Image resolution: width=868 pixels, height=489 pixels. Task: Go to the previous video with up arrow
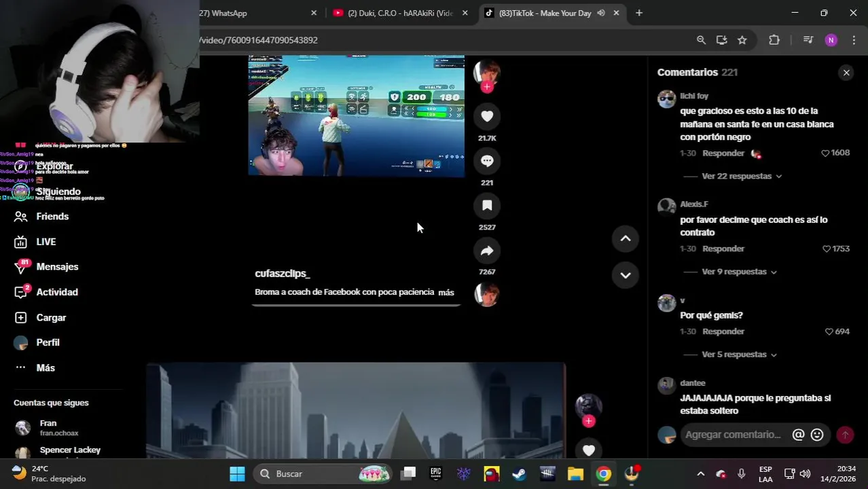click(x=626, y=238)
